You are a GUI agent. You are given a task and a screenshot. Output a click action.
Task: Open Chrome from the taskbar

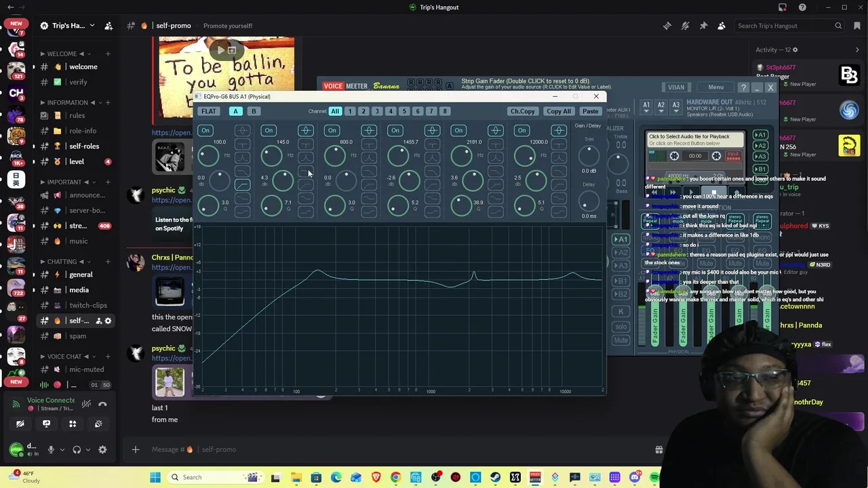[396, 477]
